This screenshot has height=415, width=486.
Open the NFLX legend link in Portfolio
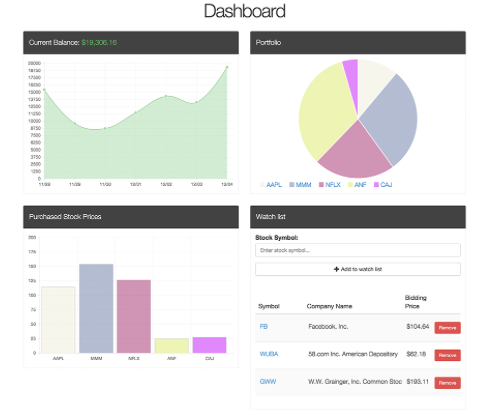(x=333, y=185)
